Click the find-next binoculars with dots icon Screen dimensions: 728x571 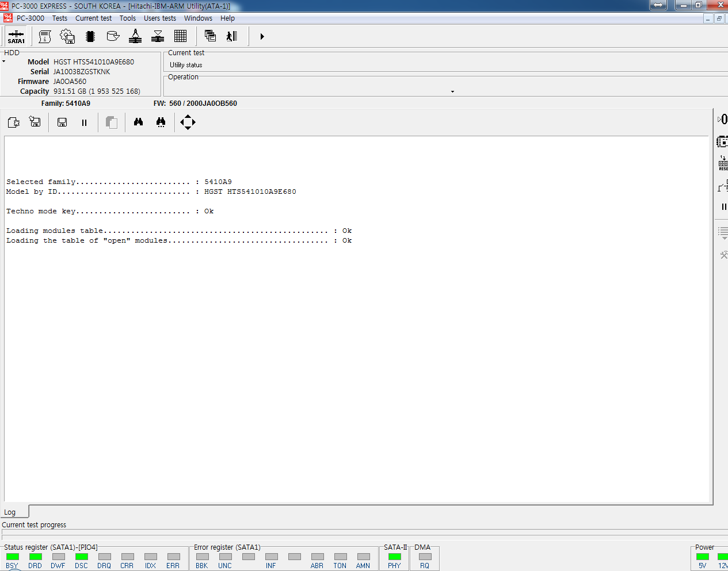pos(161,122)
